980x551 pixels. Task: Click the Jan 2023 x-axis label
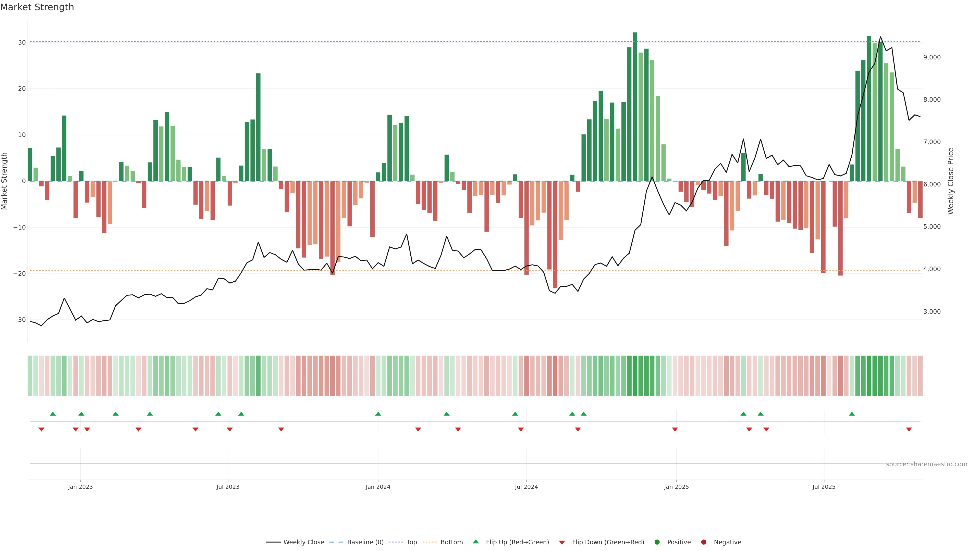tap(80, 487)
